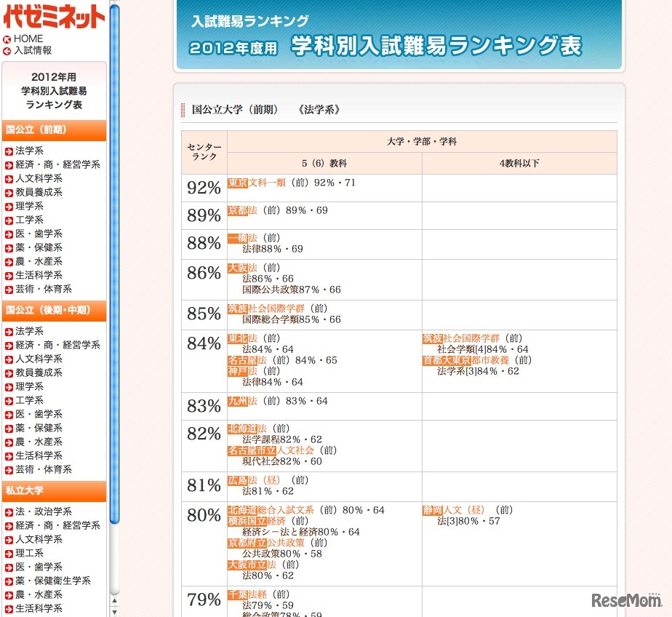Image resolution: width=672 pixels, height=617 pixels.
Task: Select the 一橋法 entry in 88% row
Action: pos(242,239)
